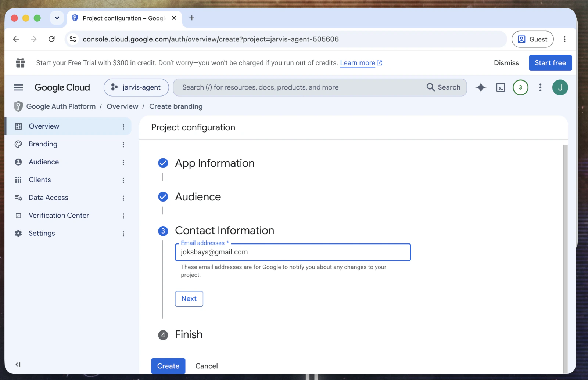Viewport: 588px width, 380px height.
Task: Select Overview in the sidebar
Action: [x=69, y=126]
